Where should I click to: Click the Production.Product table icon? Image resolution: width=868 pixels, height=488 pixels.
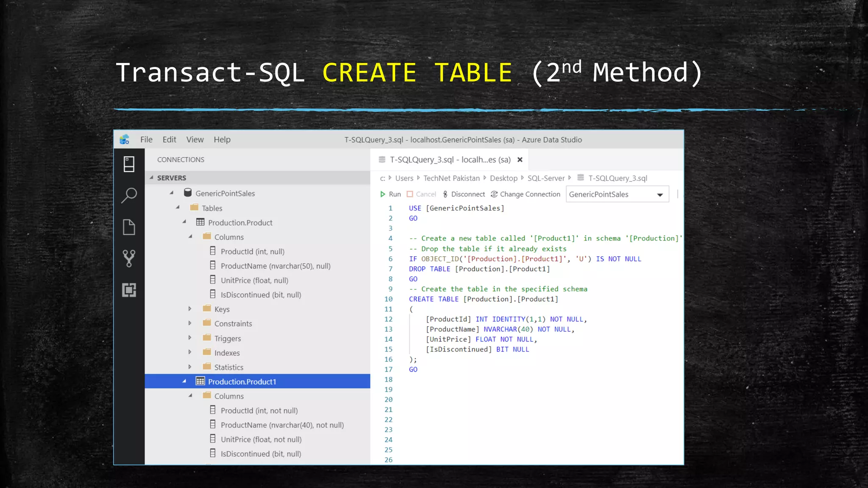coord(200,222)
